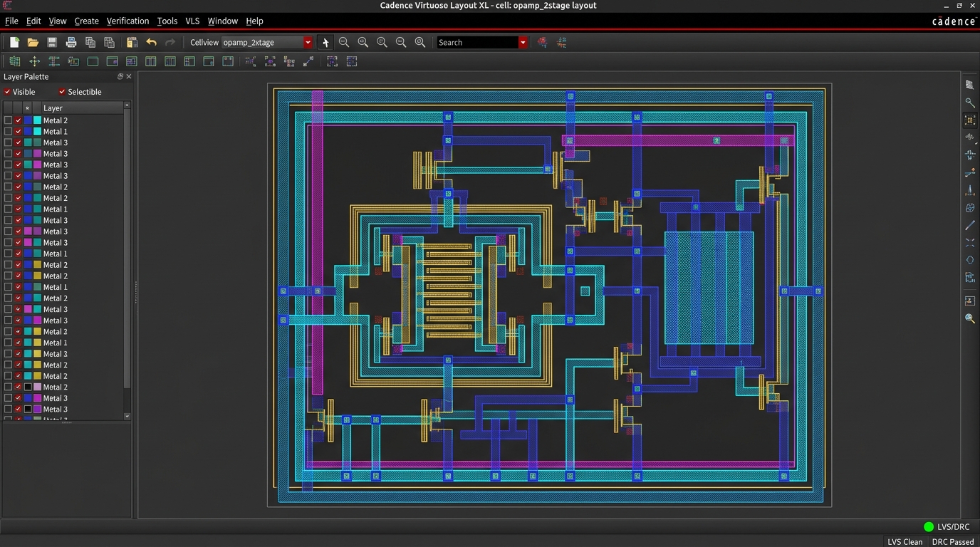Image resolution: width=980 pixels, height=547 pixels.
Task: Click the clipboard paste icon in toolbar
Action: coord(132,43)
